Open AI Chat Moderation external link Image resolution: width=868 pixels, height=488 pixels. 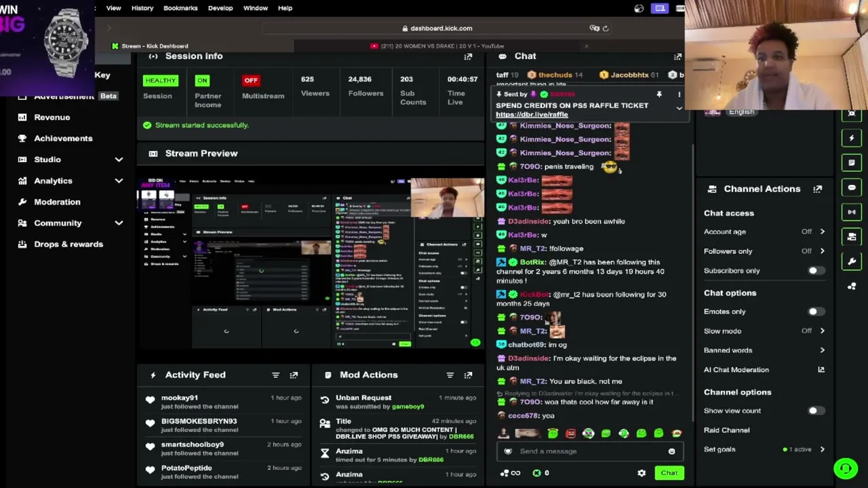821,370
